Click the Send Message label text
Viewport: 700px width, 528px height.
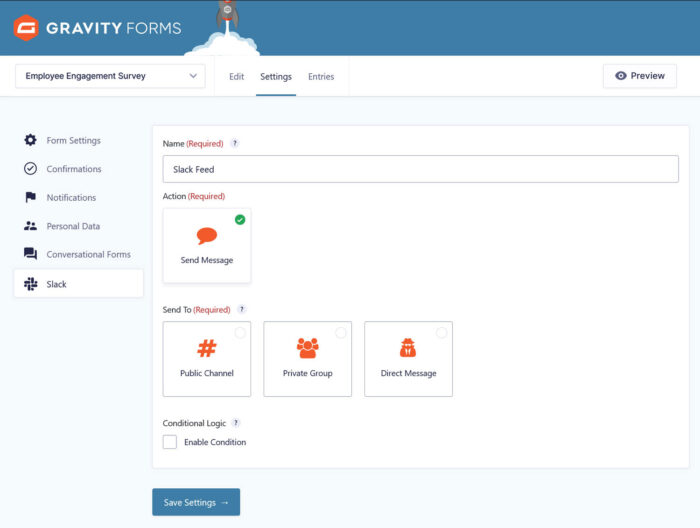coord(207,260)
